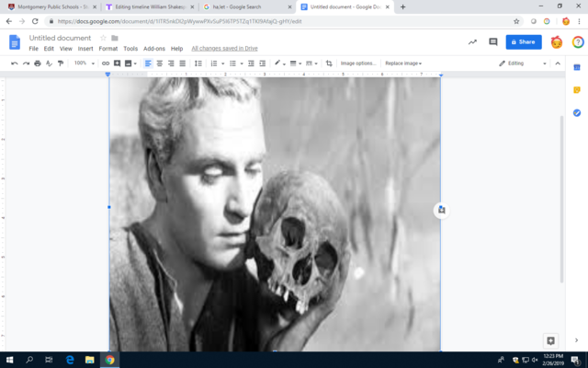Open Microsoft Edge from taskbar
588x368 pixels.
click(x=70, y=360)
